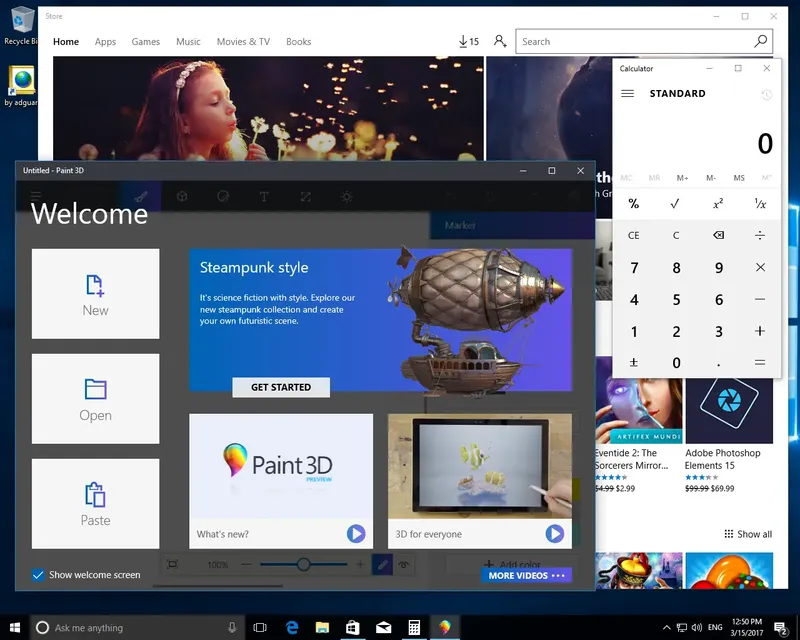Viewport: 800px width, 640px height.
Task: Play the What's new video
Action: [x=356, y=534]
